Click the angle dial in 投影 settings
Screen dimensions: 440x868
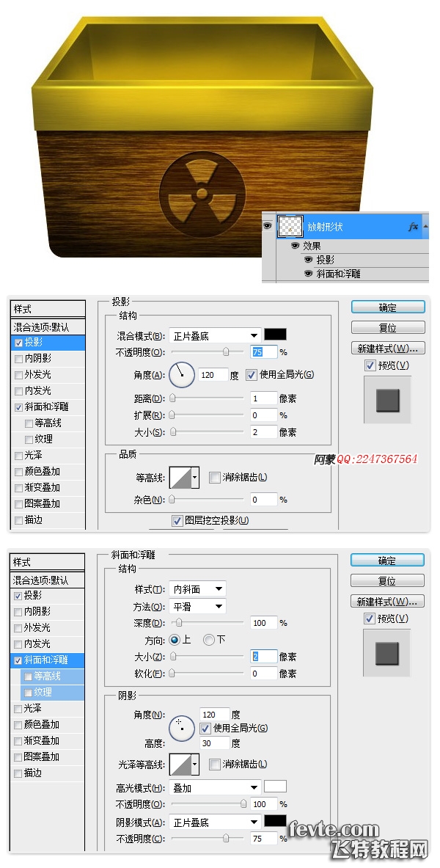[182, 375]
